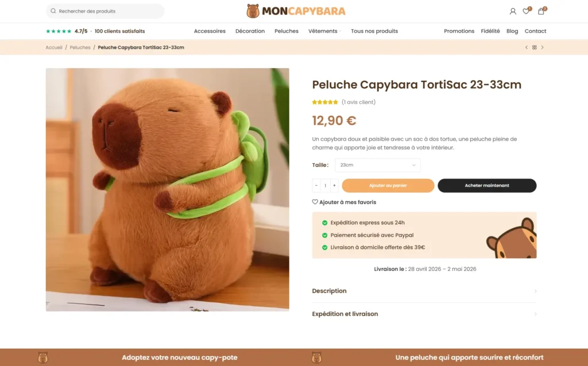588x366 pixels.
Task: Open the product grid view icon
Action: [x=535, y=47]
